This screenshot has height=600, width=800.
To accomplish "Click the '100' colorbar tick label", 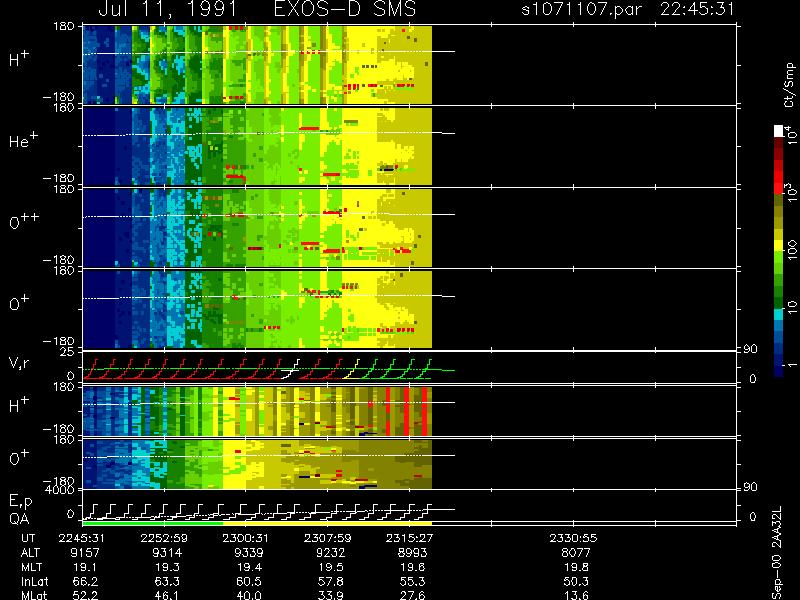I will point(791,249).
